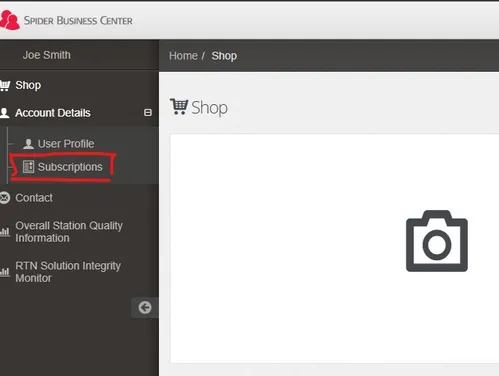Click the shopping cart icon beside sidebar Shop

tap(5, 86)
